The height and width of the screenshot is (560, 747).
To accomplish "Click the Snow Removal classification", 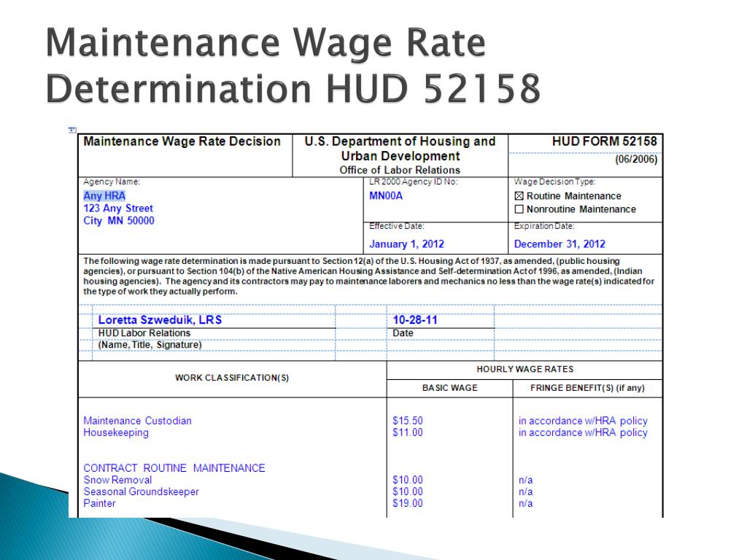I will pyautogui.click(x=117, y=480).
